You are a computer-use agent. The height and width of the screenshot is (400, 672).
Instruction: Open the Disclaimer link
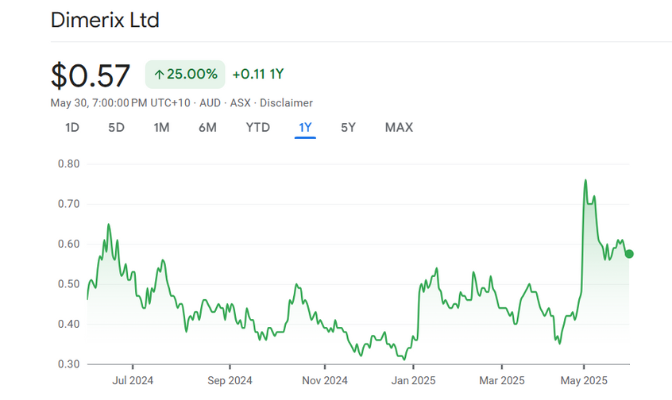point(288,103)
